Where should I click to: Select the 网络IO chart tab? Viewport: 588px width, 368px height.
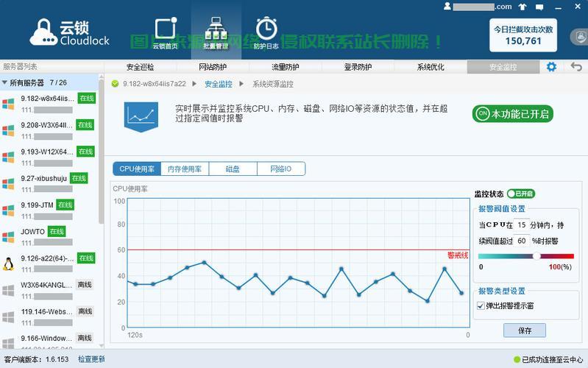click(281, 169)
